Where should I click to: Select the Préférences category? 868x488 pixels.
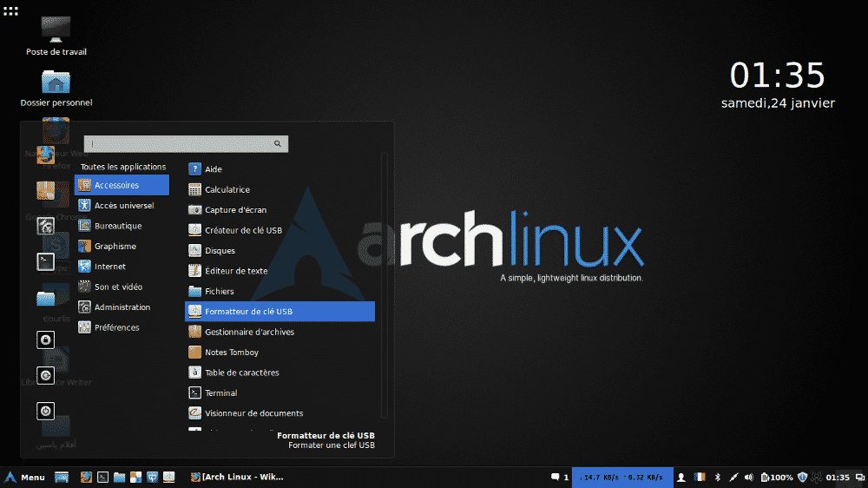[122, 327]
